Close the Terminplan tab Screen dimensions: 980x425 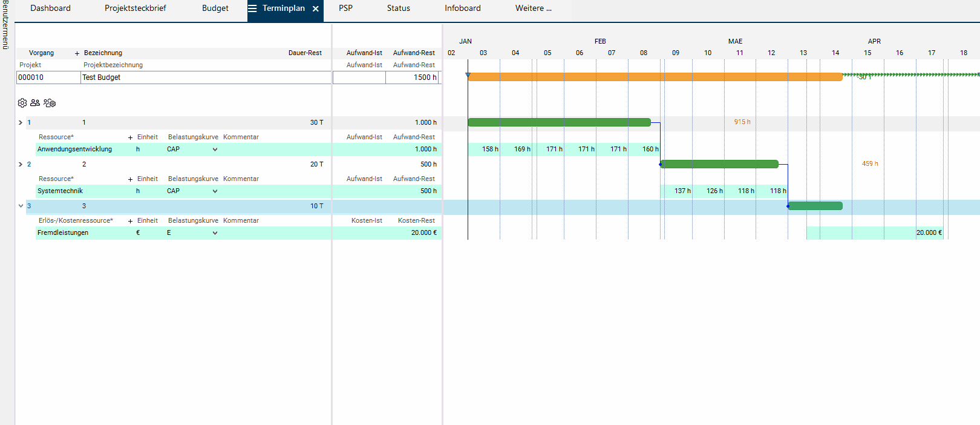(316, 8)
